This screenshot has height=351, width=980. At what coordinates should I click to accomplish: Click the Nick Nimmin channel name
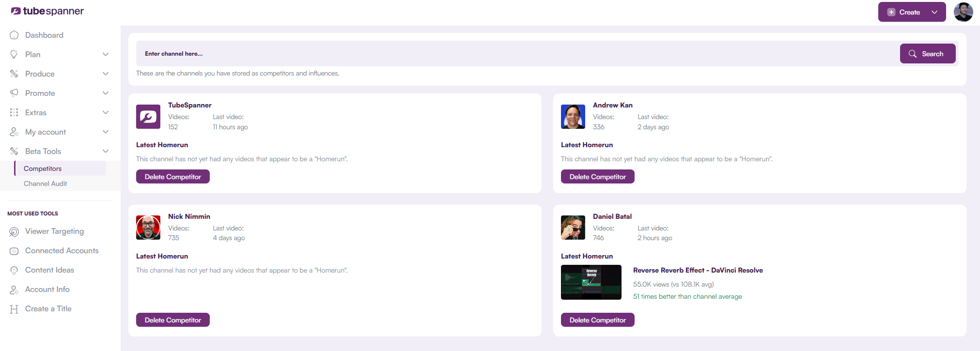(x=189, y=216)
